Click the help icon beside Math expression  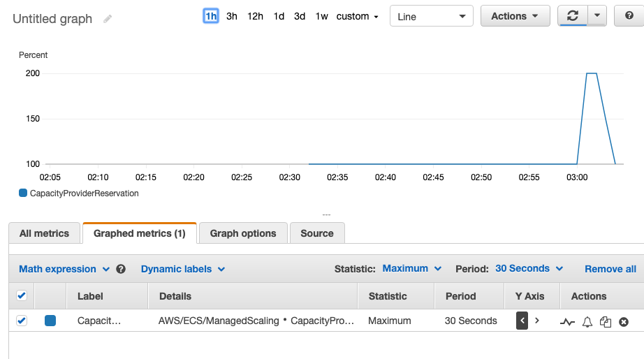[121, 269]
